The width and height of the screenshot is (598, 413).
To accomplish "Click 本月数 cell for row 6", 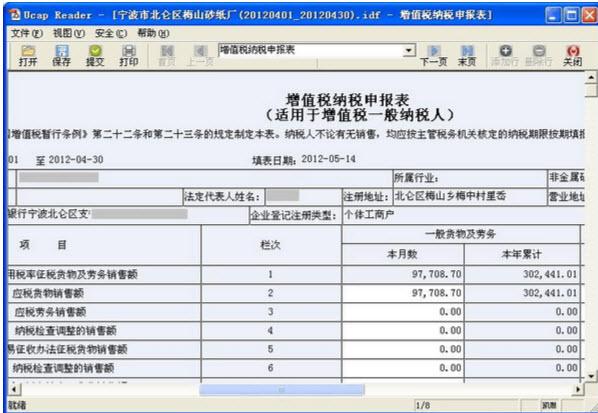I will pyautogui.click(x=403, y=368).
